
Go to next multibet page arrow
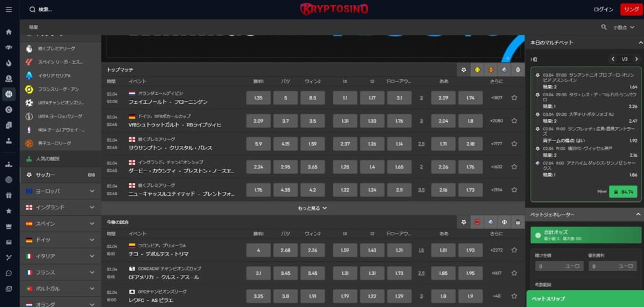coord(636,59)
